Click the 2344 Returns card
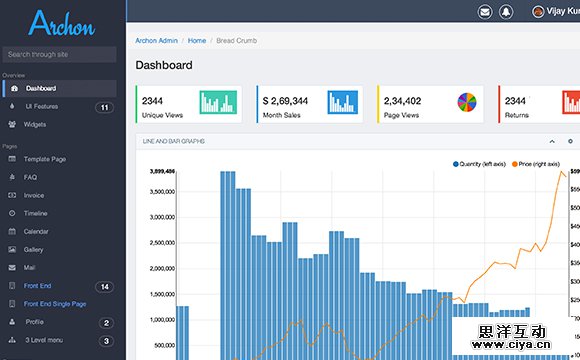 (x=539, y=104)
